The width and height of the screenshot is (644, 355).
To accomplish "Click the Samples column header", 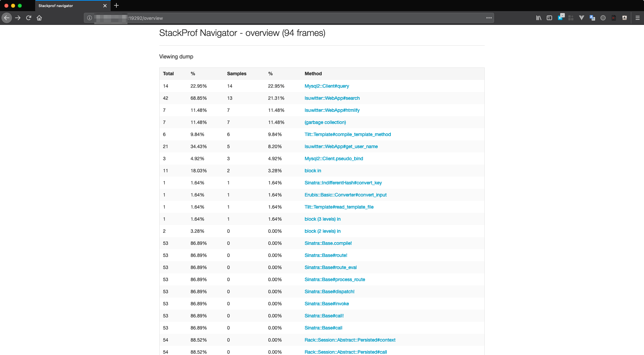I will (x=237, y=74).
